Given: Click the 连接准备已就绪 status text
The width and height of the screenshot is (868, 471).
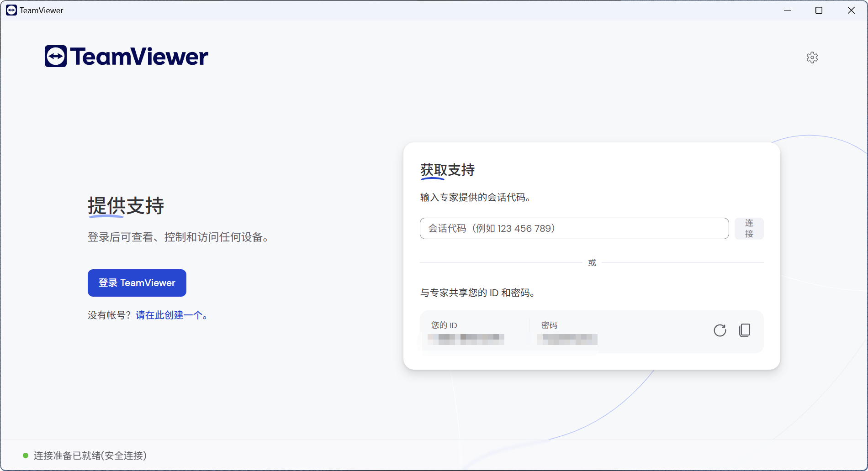Looking at the screenshot, I should 90,455.
